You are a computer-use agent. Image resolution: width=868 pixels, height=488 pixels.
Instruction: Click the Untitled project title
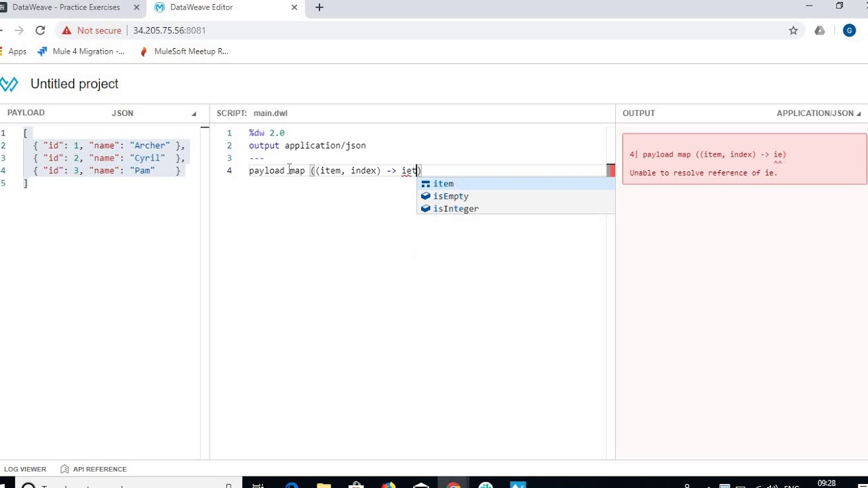click(75, 84)
